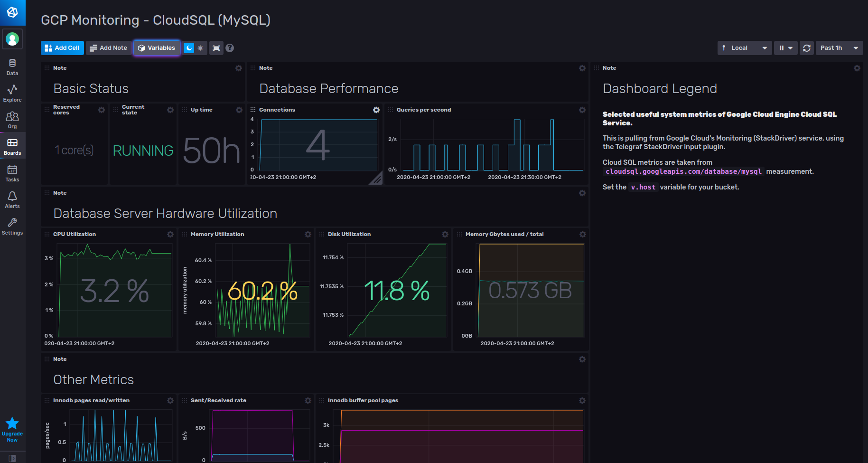The width and height of the screenshot is (868, 463).
Task: Open Queries per second cell gear
Action: [582, 110]
